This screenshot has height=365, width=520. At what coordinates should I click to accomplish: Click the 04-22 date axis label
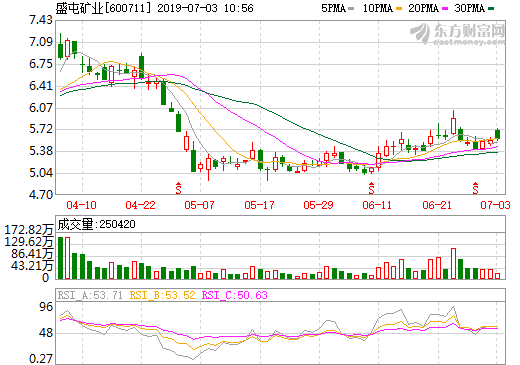pyautogui.click(x=140, y=205)
